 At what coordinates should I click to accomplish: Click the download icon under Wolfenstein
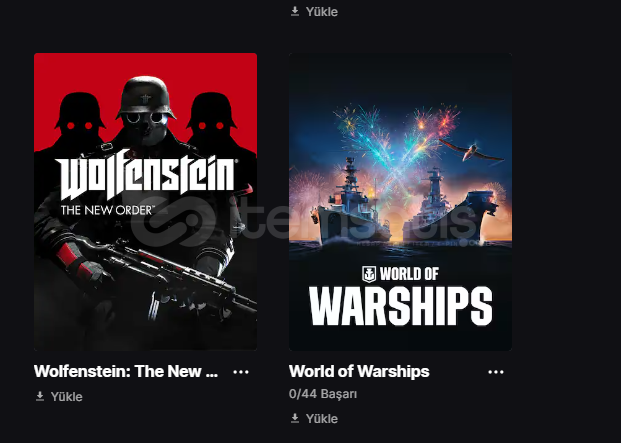pos(40,396)
